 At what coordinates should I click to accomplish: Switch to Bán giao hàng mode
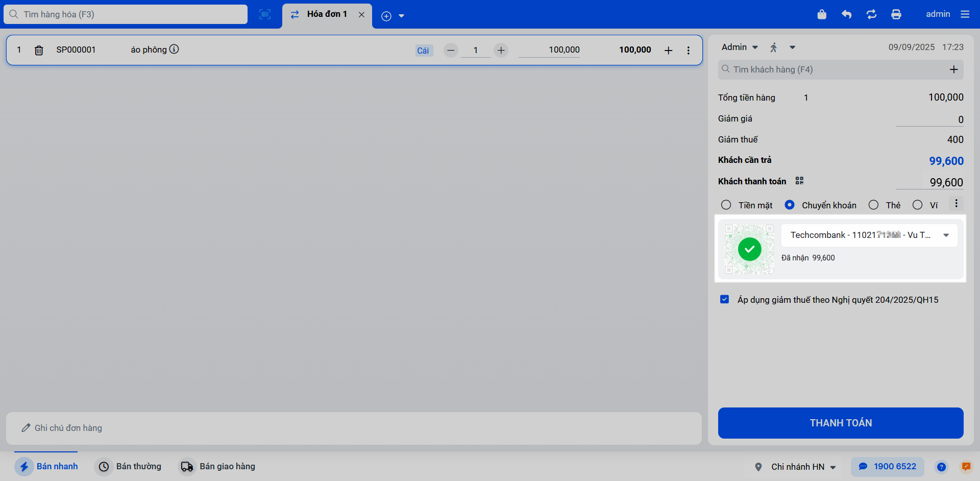click(217, 466)
